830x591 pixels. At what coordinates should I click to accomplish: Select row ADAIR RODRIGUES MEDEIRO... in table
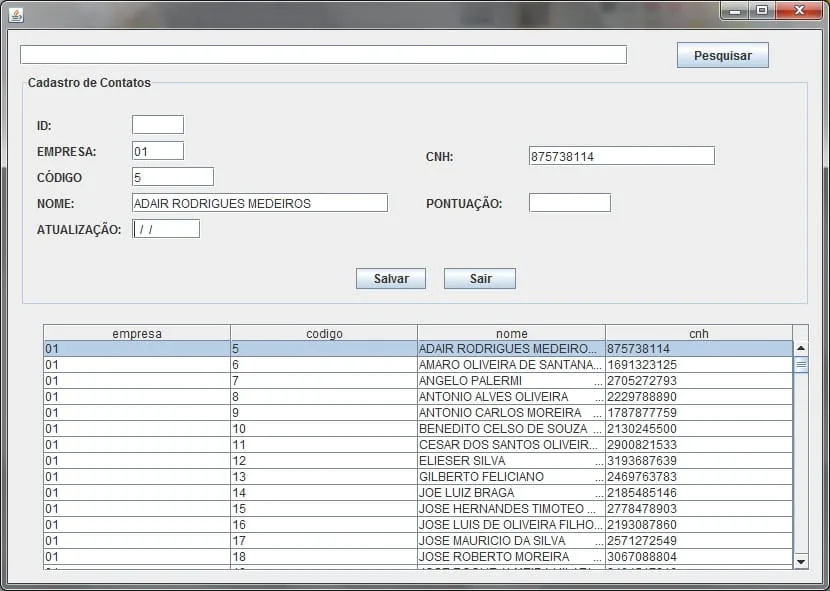pos(418,348)
